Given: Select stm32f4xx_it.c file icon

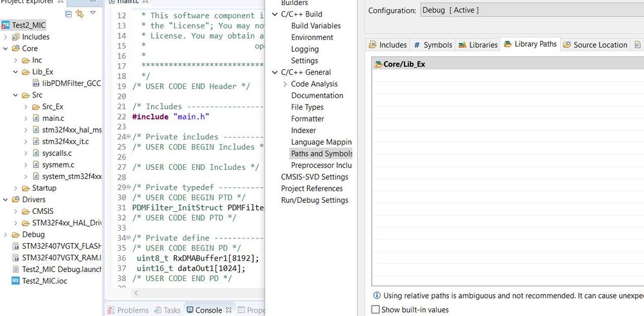Looking at the screenshot, I should coord(35,142).
